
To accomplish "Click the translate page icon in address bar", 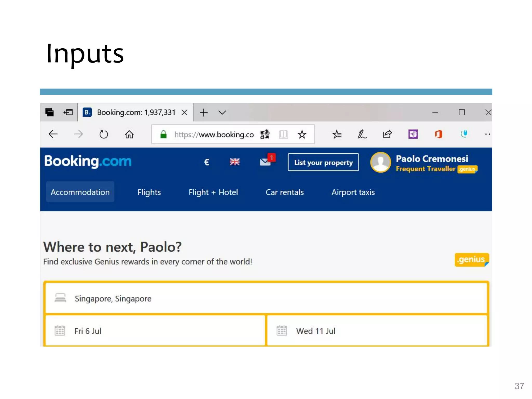I will coord(265,134).
